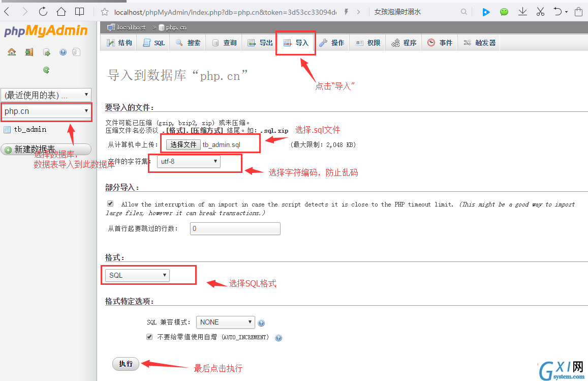Click the 新建数据表 button

pos(46,150)
